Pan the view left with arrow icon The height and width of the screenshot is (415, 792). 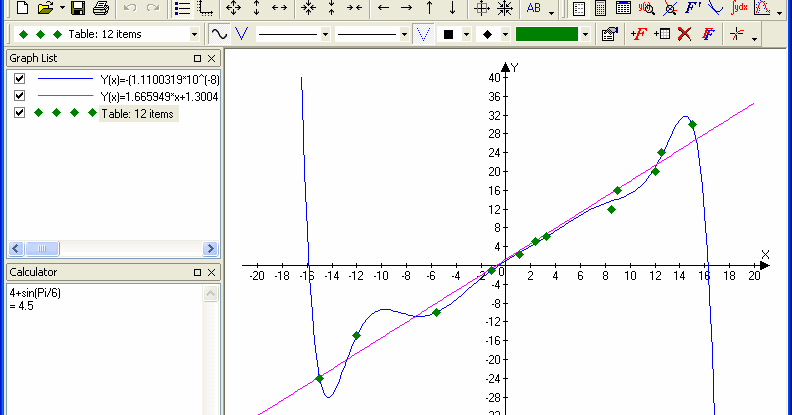383,8
